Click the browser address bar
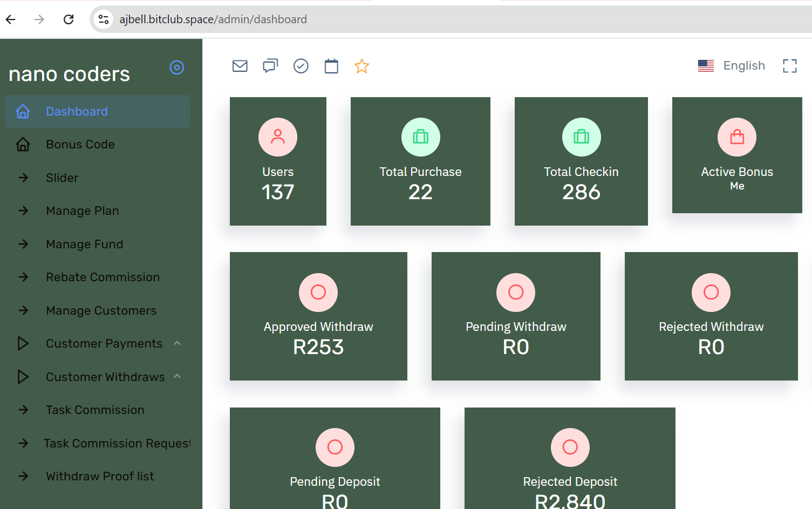 click(x=432, y=19)
